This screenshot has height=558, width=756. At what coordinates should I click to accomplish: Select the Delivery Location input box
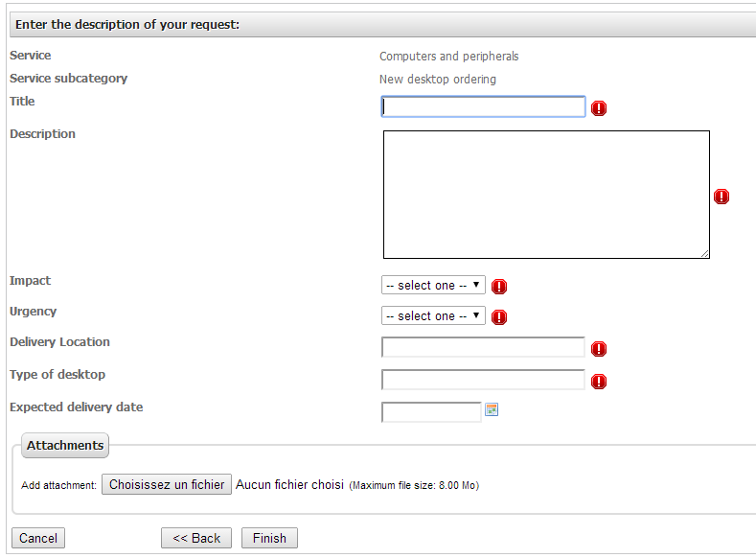(x=483, y=347)
